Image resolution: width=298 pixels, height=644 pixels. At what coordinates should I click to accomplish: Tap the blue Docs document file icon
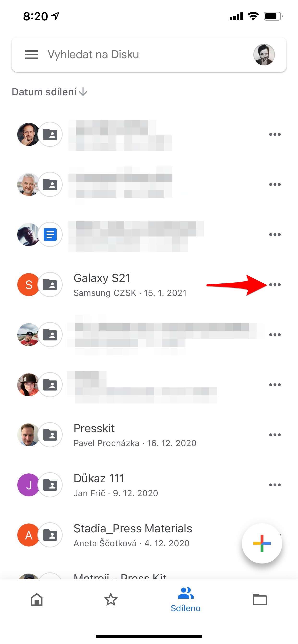(50, 235)
